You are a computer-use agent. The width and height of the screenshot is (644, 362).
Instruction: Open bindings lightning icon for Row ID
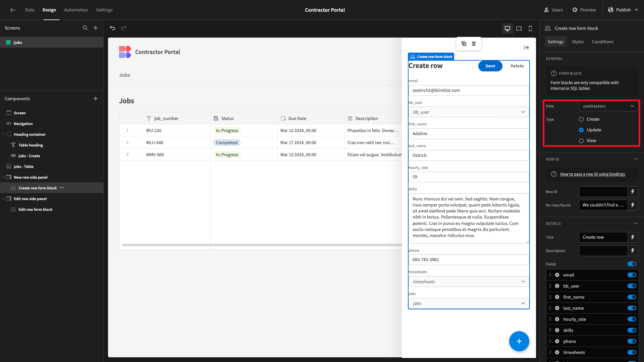tap(633, 192)
